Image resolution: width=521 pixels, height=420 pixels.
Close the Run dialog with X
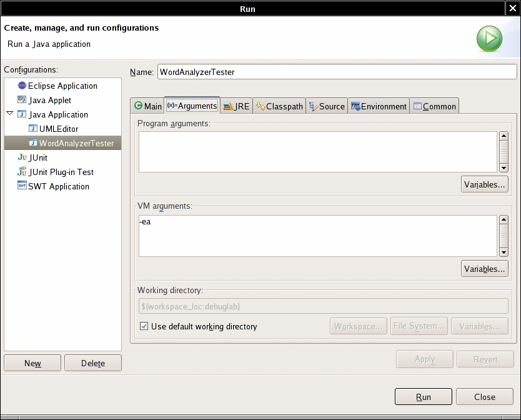point(513,8)
